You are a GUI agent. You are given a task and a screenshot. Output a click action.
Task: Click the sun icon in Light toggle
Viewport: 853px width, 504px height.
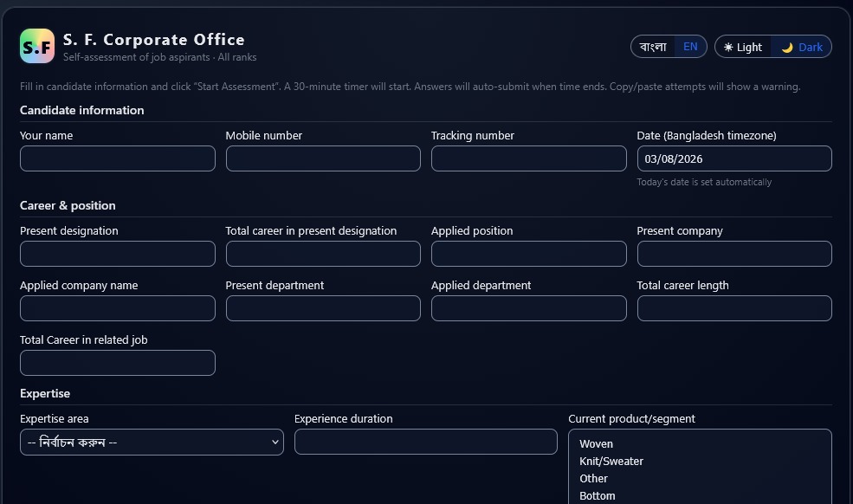(x=728, y=48)
